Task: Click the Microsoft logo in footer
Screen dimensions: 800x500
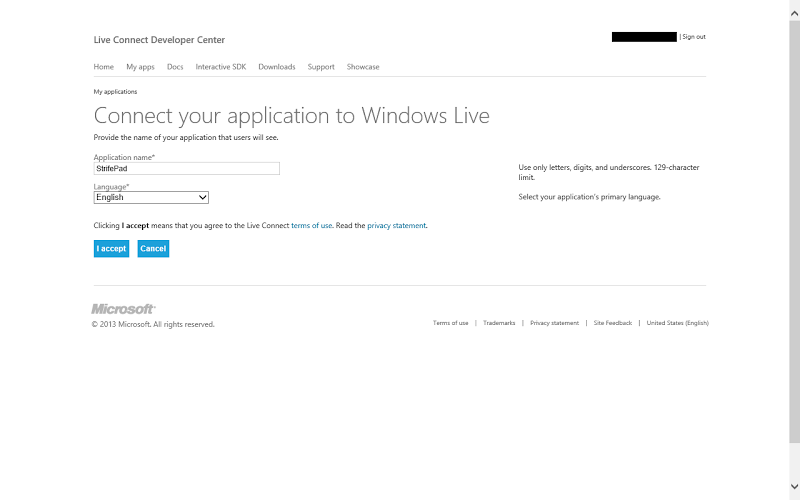Action: point(123,309)
